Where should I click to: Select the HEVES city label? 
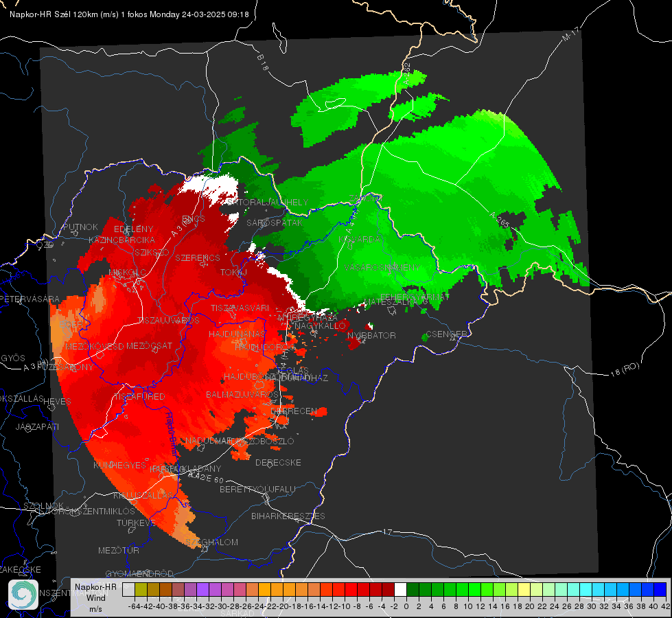(58, 401)
